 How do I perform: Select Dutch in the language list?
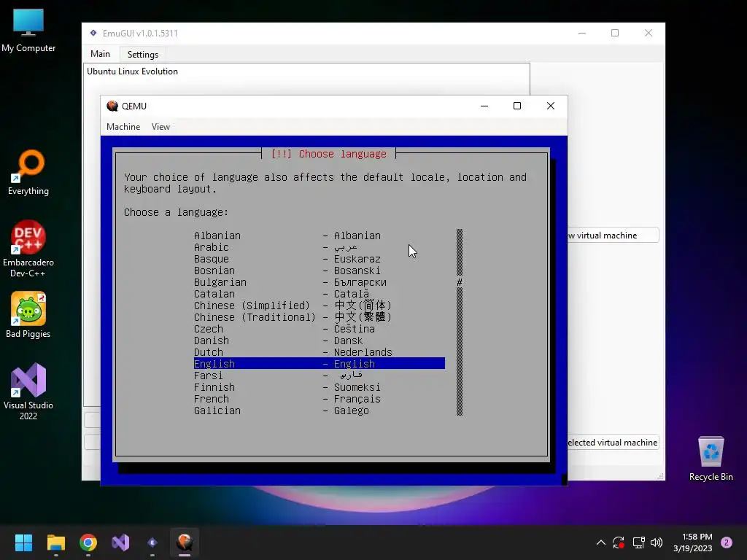(x=320, y=352)
